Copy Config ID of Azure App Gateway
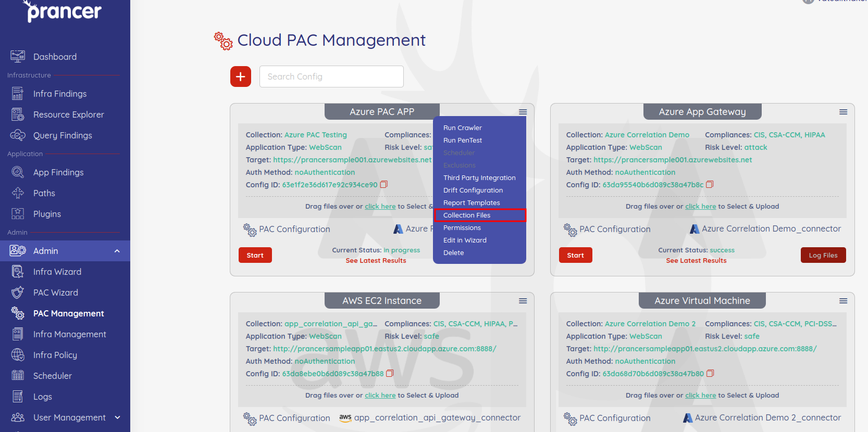The height and width of the screenshot is (432, 868). pos(710,184)
